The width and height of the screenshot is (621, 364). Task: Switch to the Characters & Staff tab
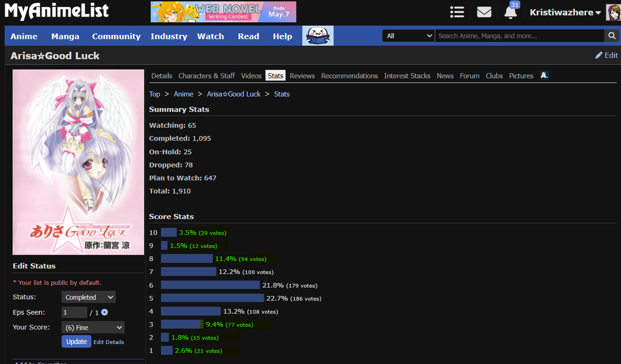(207, 76)
